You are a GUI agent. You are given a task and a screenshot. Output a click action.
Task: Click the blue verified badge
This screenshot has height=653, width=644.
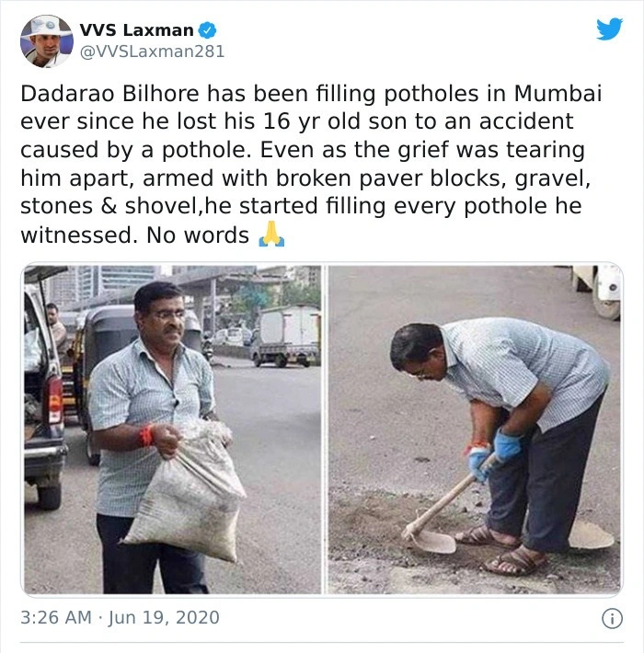click(207, 30)
